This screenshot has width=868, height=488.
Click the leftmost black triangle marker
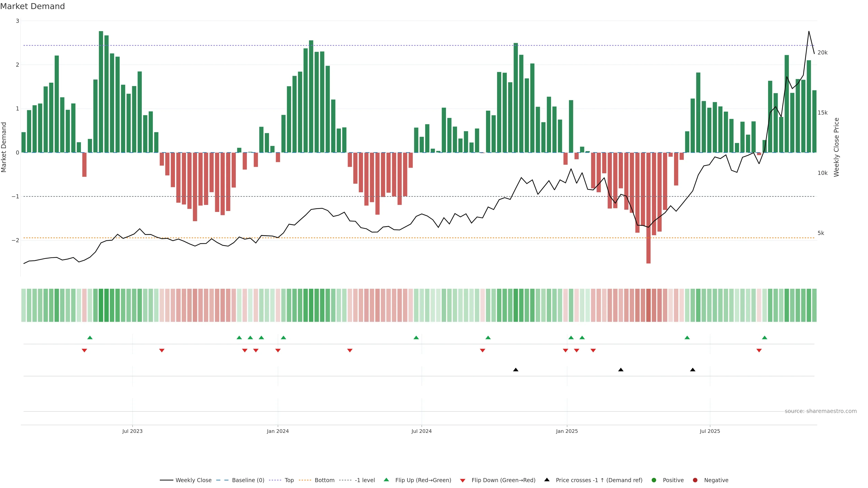[516, 370]
